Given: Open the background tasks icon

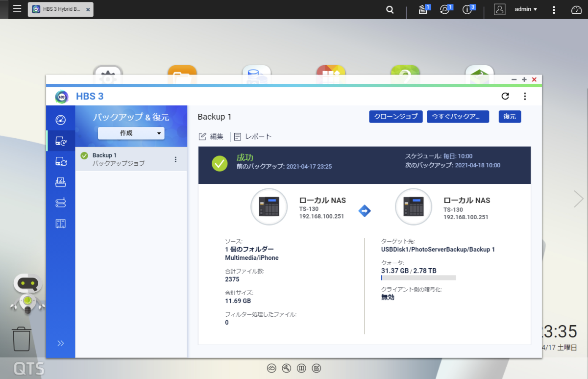Looking at the screenshot, I should tap(424, 9).
